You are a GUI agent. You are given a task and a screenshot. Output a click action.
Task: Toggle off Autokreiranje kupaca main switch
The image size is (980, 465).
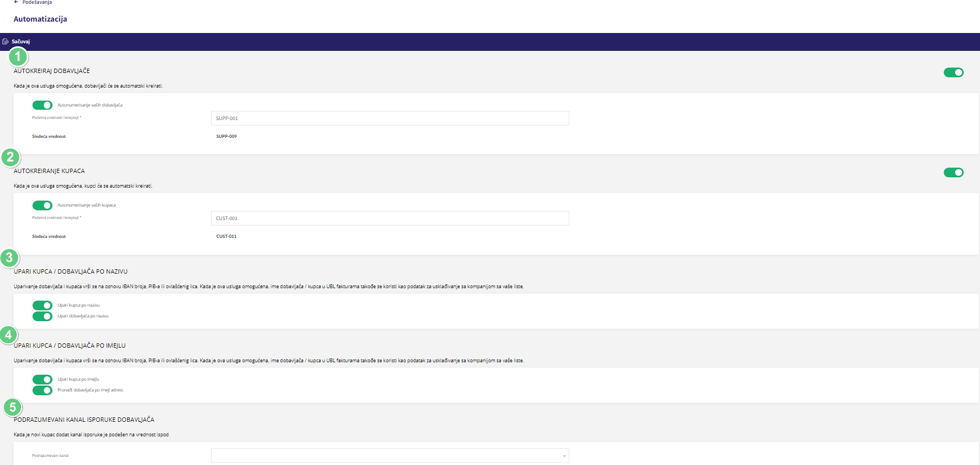pos(953,172)
